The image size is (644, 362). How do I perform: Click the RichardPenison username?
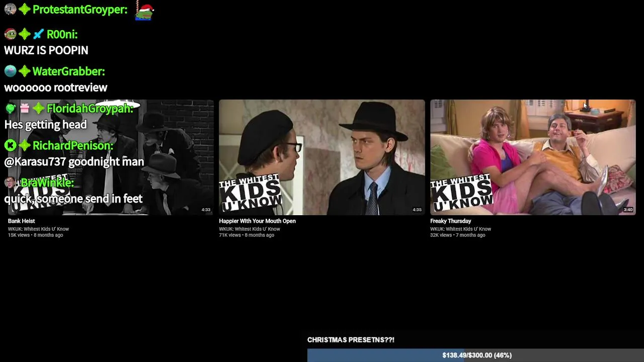click(73, 146)
